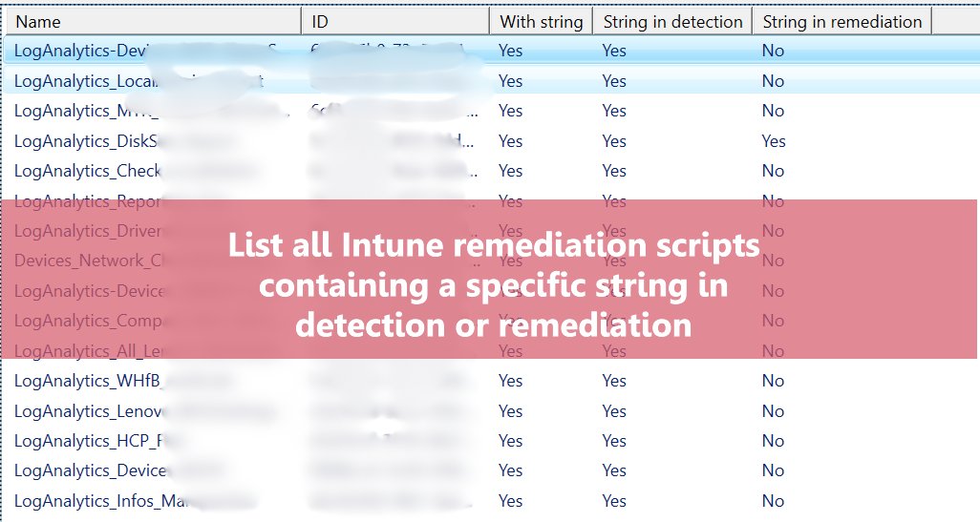Screen dimensions: 980x522
Task: Click the detection 'Yes' in LogAnalytics_Lenov row
Action: coord(614,411)
